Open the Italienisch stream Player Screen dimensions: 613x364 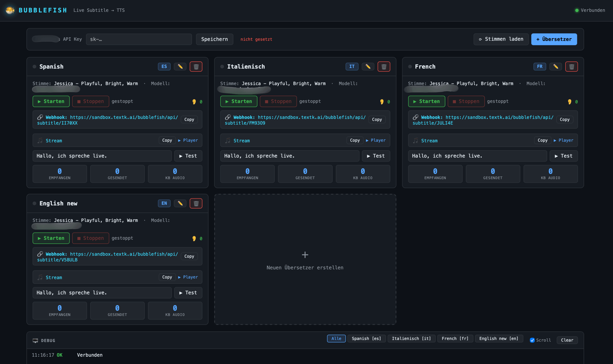[376, 140]
